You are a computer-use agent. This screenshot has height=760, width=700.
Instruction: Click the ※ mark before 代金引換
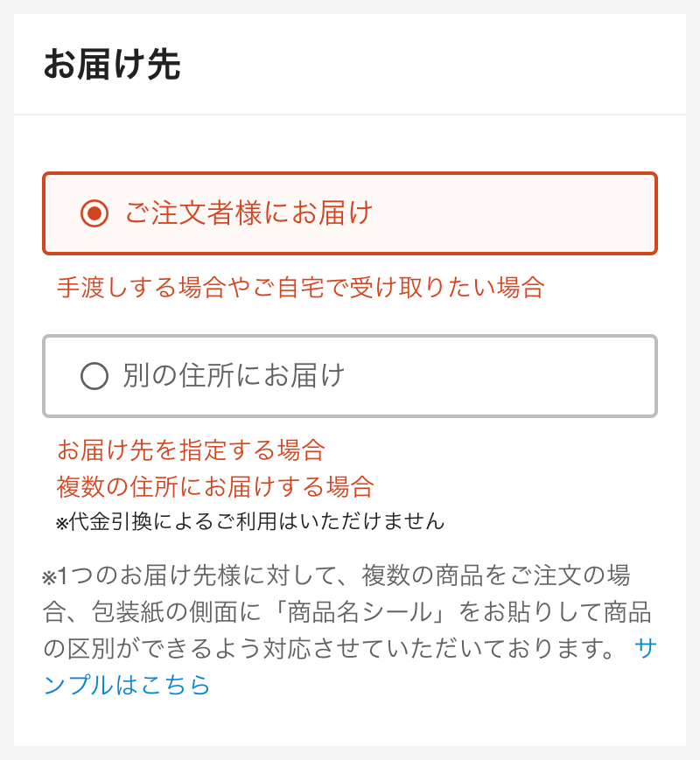point(61,523)
